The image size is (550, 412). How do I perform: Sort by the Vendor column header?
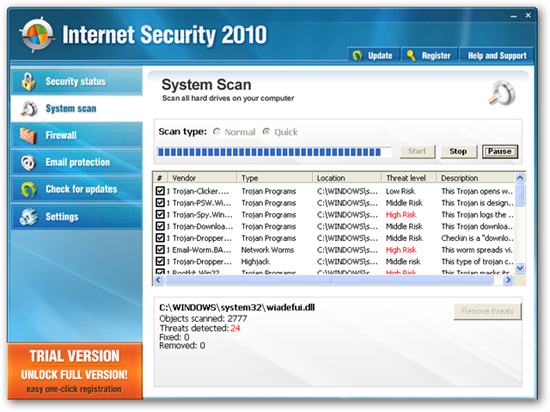[x=202, y=178]
